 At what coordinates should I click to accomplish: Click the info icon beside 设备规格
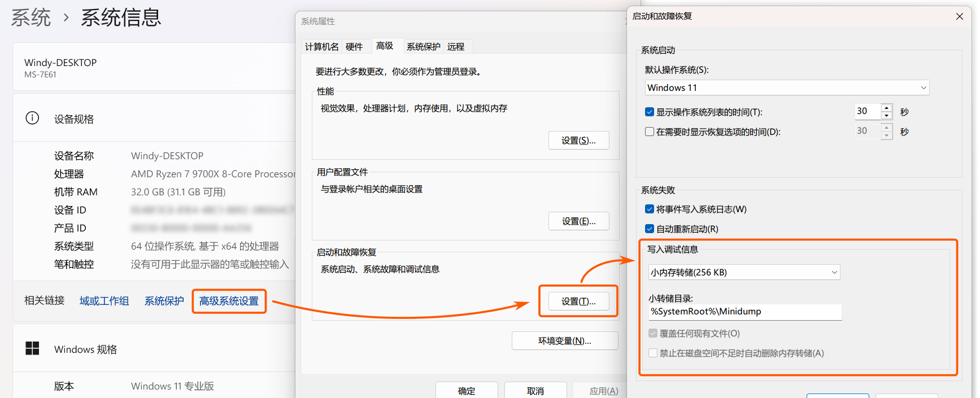[32, 118]
